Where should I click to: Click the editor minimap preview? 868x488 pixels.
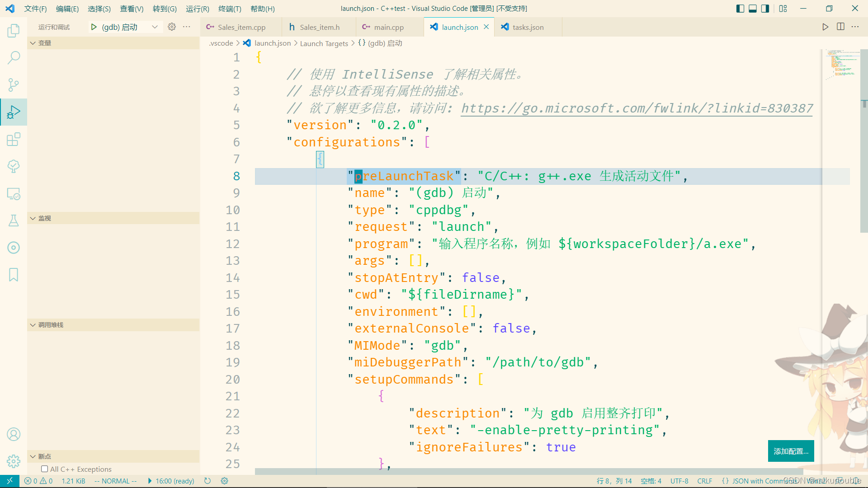coord(841,66)
